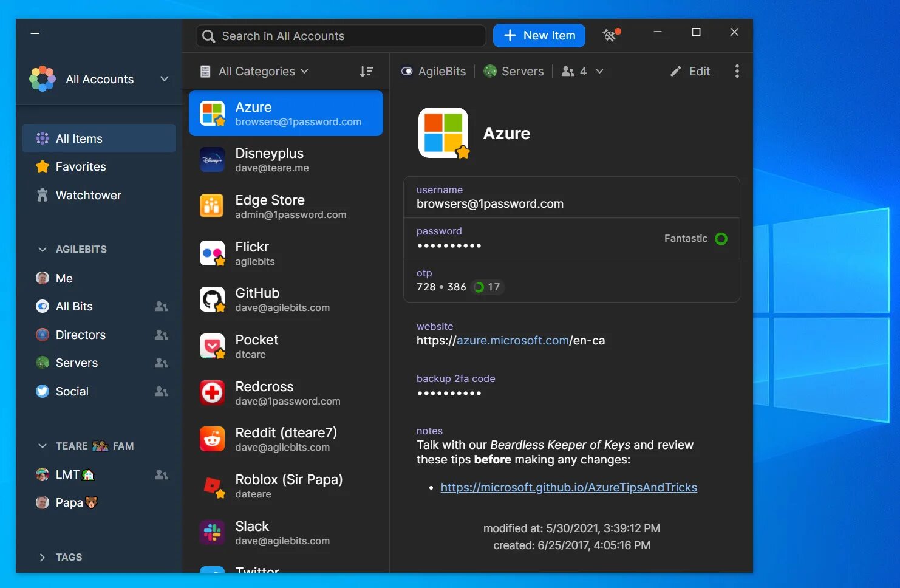Open the AzureTipsAndTricks link in notes
The image size is (900, 588).
(568, 487)
